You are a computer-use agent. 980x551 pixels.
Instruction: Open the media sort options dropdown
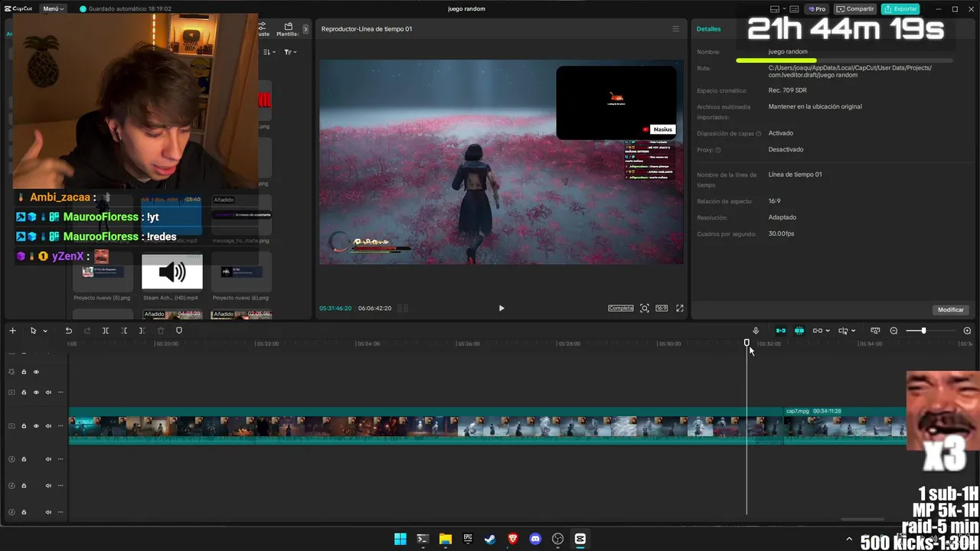(269, 52)
